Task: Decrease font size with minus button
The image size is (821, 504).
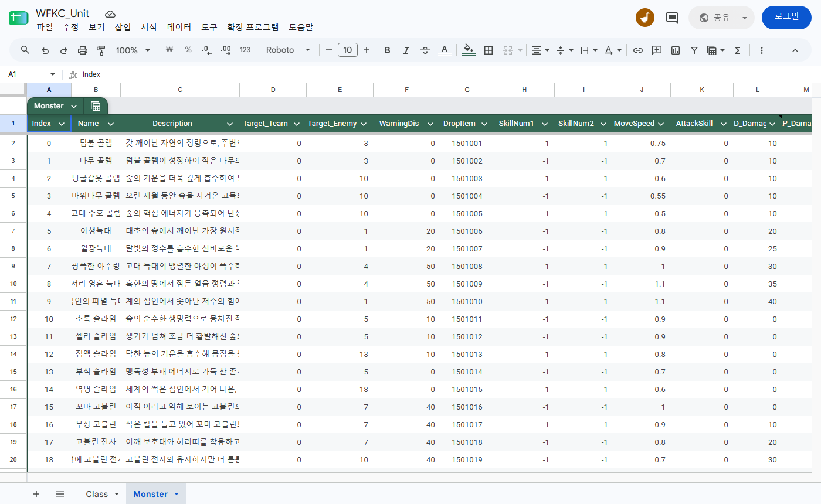Action: point(328,50)
